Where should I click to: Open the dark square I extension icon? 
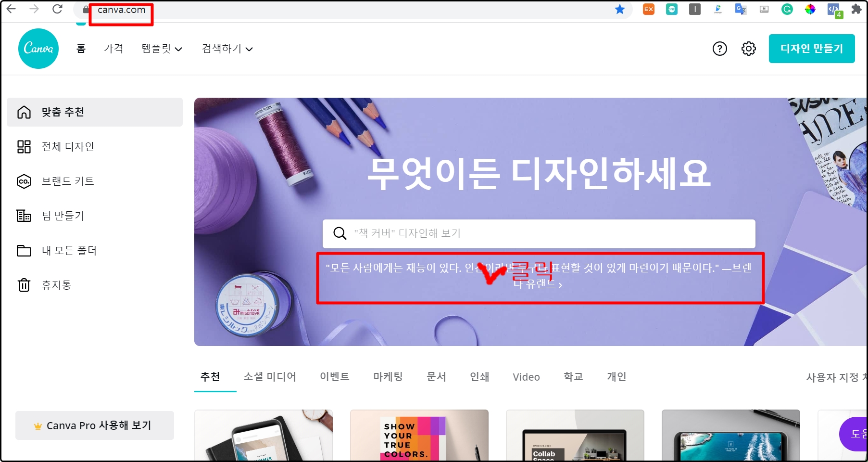coord(695,9)
